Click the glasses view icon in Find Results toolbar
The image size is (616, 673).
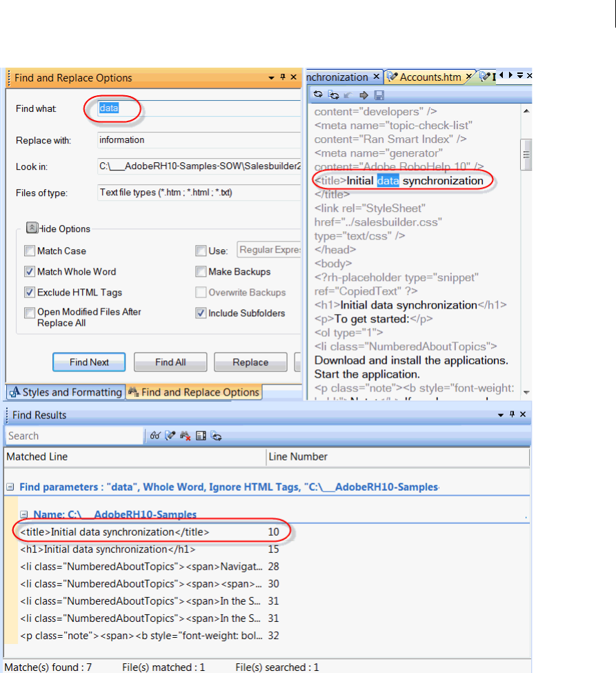click(x=155, y=436)
